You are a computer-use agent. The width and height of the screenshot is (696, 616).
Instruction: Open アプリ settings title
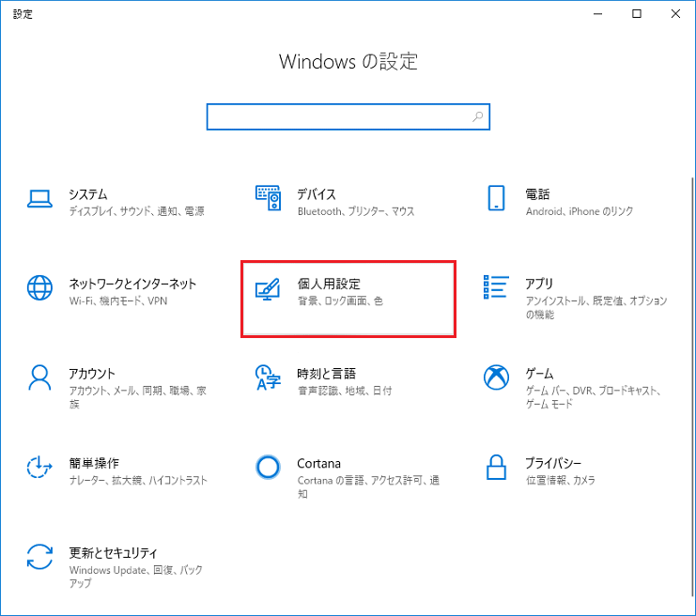point(539,284)
